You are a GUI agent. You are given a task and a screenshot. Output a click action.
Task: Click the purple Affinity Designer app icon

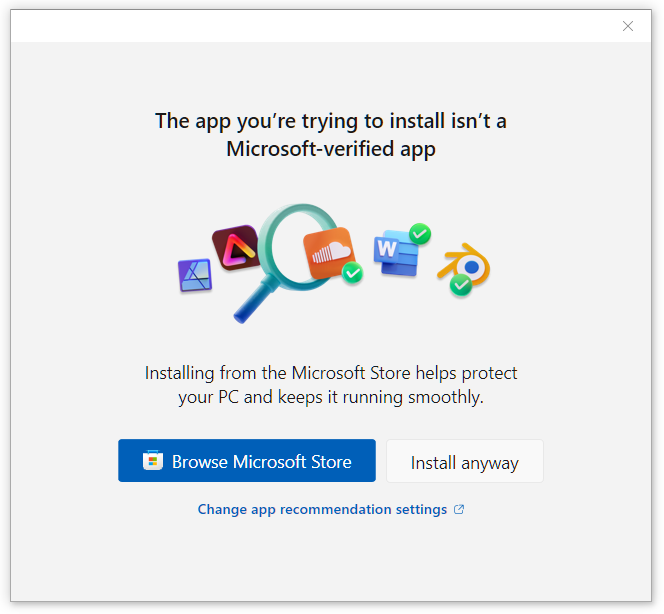pos(194,275)
